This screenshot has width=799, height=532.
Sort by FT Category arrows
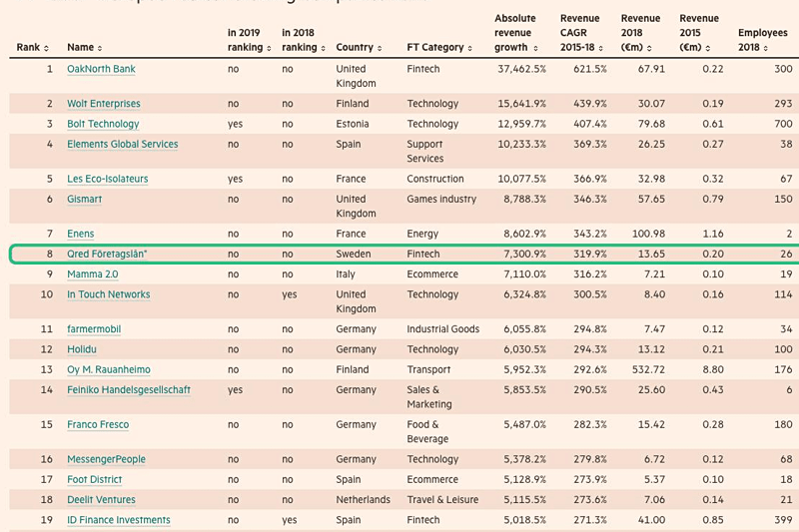[469, 48]
